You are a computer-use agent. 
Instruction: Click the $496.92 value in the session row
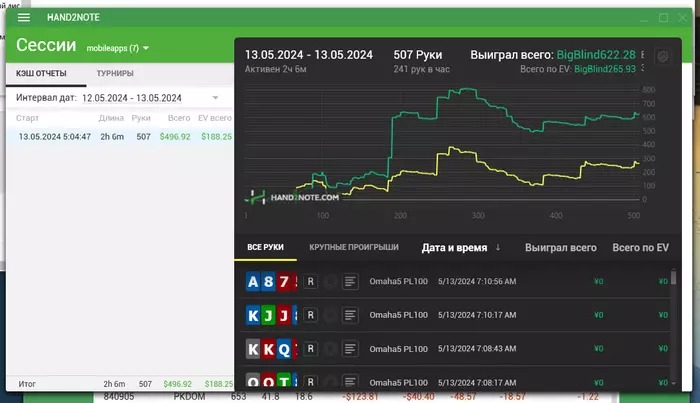[175, 137]
